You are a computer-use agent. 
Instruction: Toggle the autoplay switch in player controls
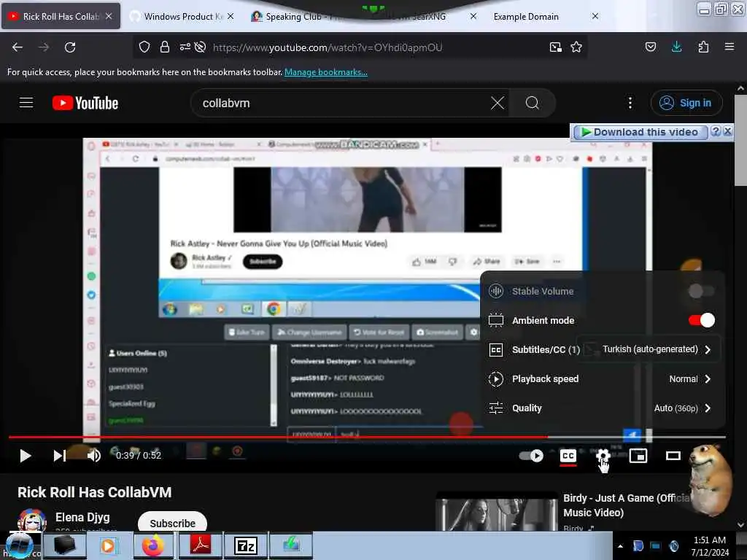(x=531, y=456)
